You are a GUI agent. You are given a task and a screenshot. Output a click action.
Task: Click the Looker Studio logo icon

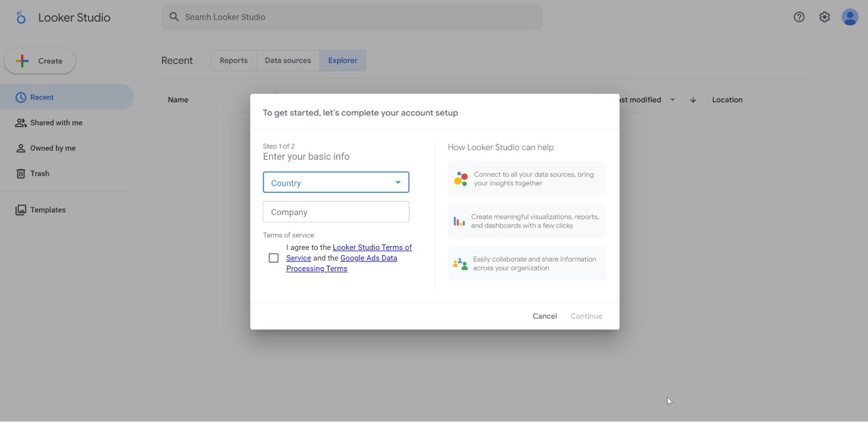click(21, 17)
